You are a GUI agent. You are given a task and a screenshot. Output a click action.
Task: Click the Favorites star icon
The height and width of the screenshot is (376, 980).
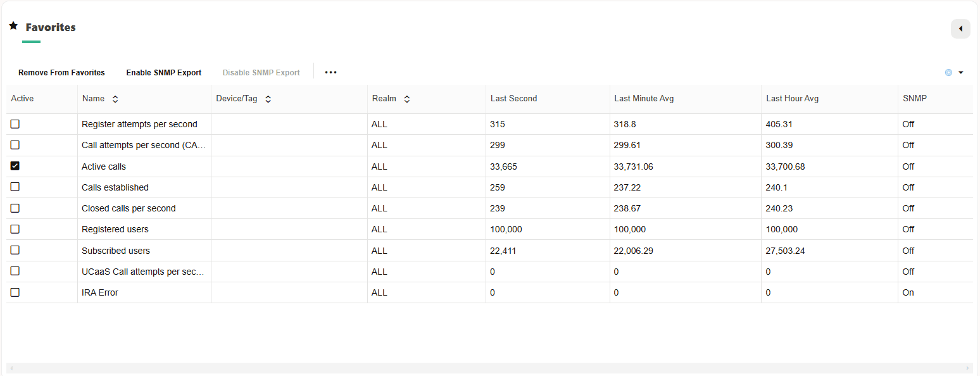pos(13,25)
